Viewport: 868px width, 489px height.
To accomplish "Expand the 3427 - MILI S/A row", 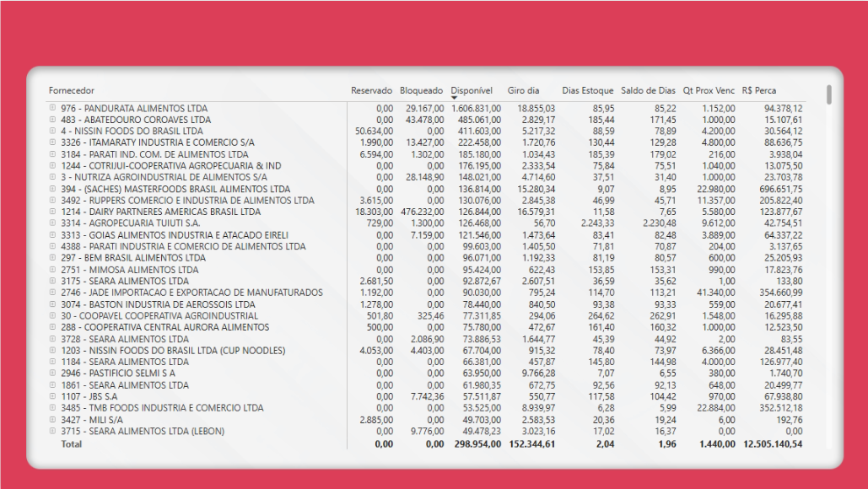I will click(x=52, y=419).
